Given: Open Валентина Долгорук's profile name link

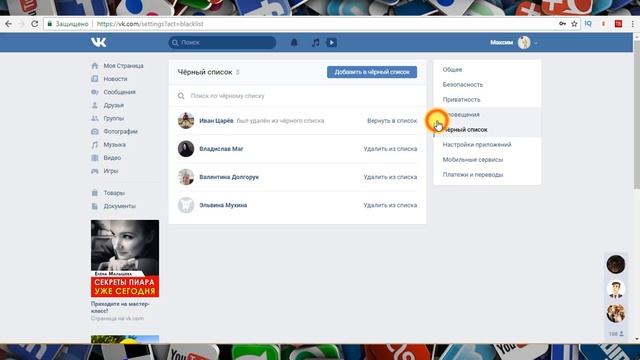Looking at the screenshot, I should [229, 177].
